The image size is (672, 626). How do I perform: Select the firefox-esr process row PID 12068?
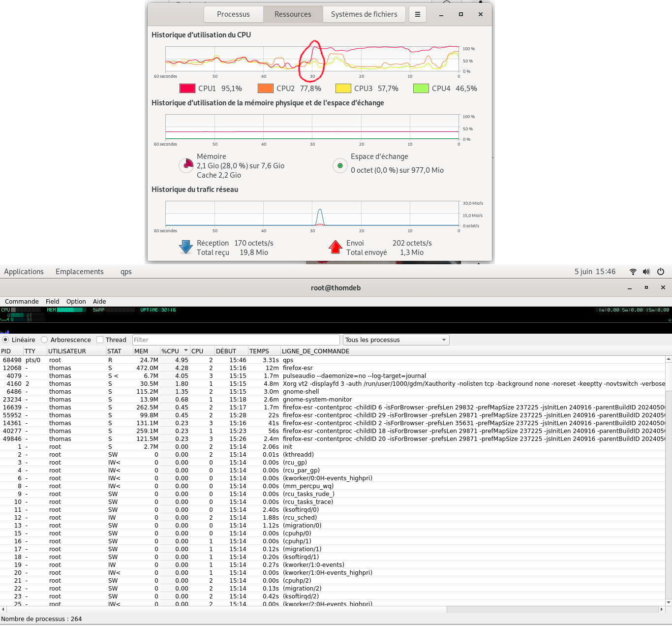(x=333, y=368)
